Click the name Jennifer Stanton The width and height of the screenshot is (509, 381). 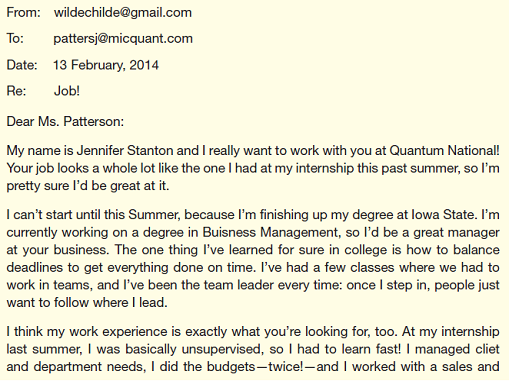(x=125, y=150)
